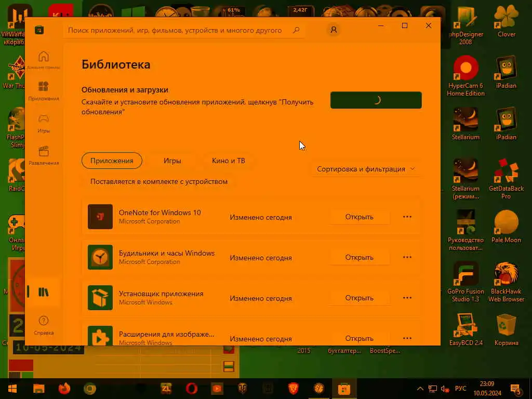Select the EasyBCD 2.4 desktop icon

click(x=465, y=329)
